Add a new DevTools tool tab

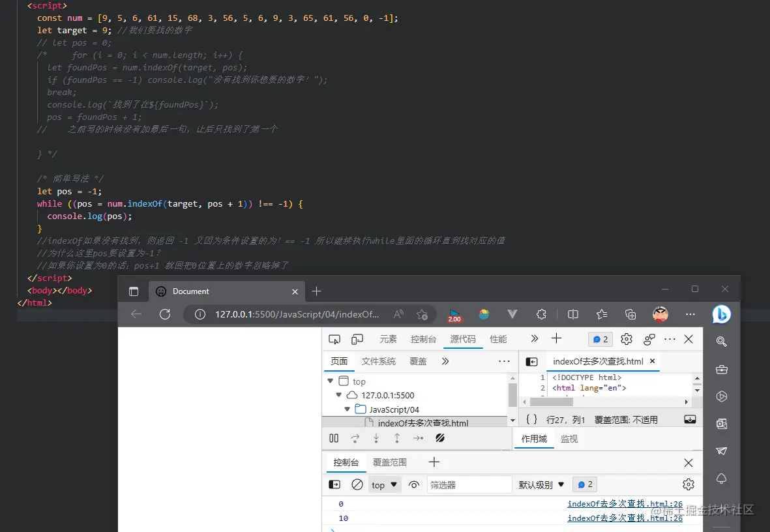[x=556, y=338]
